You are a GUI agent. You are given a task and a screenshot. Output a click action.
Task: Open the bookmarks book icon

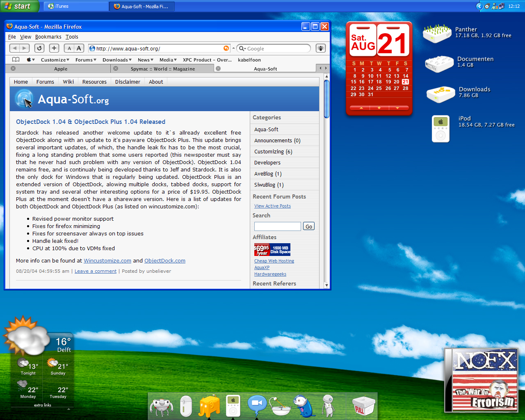(x=16, y=59)
